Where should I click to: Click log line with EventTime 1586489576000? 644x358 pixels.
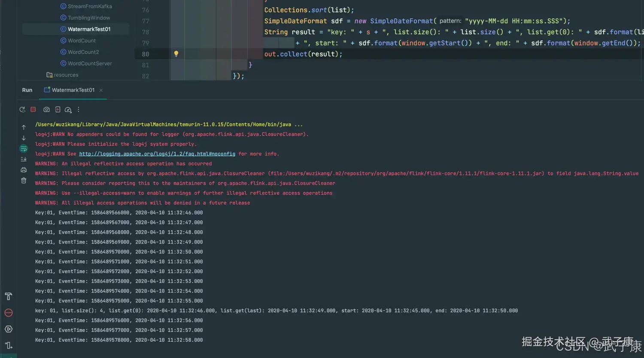119,321
